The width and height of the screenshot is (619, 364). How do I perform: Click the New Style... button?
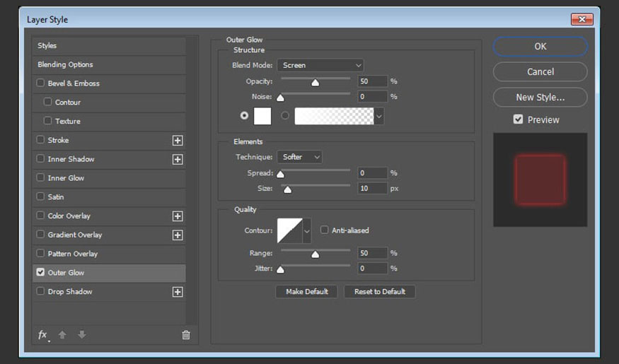pos(540,98)
